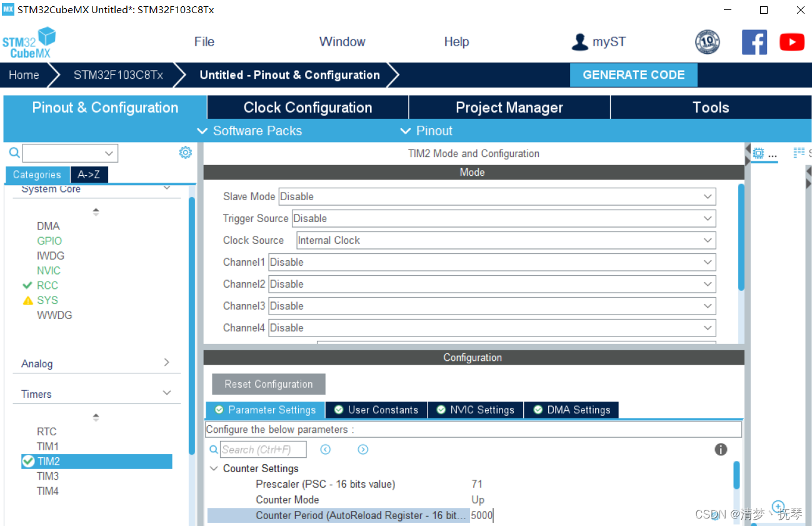
Task: Collapse the Counter Settings group
Action: click(214, 468)
